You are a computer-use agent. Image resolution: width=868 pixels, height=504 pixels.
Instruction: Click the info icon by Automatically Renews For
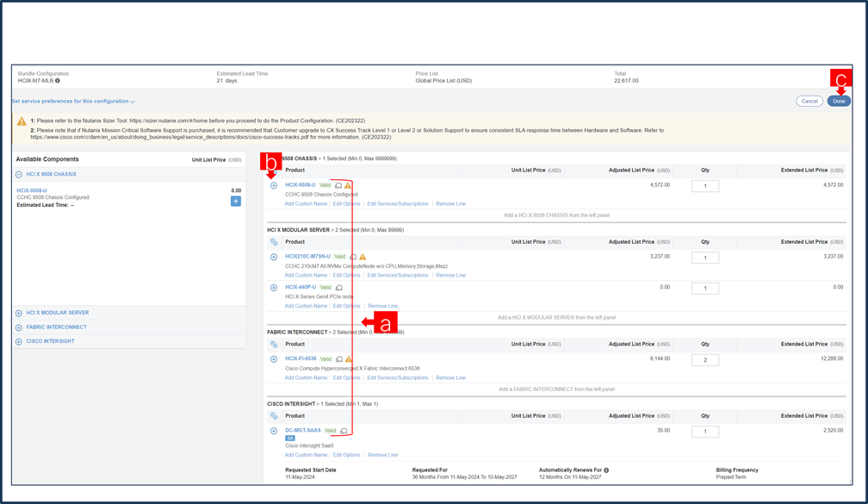click(x=607, y=470)
